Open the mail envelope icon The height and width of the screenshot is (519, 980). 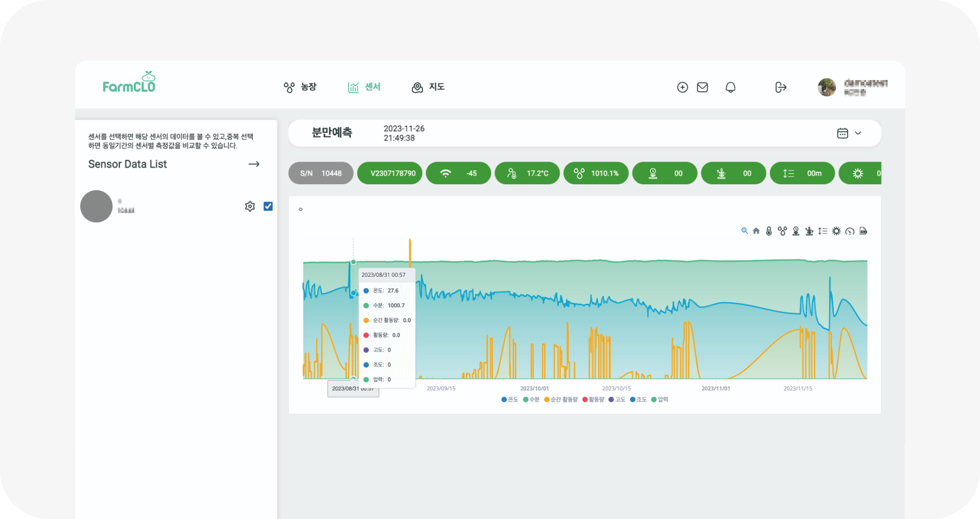[x=702, y=87]
